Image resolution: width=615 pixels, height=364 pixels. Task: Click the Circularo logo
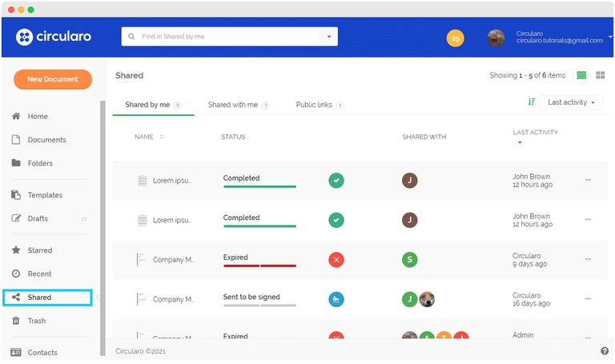click(54, 37)
